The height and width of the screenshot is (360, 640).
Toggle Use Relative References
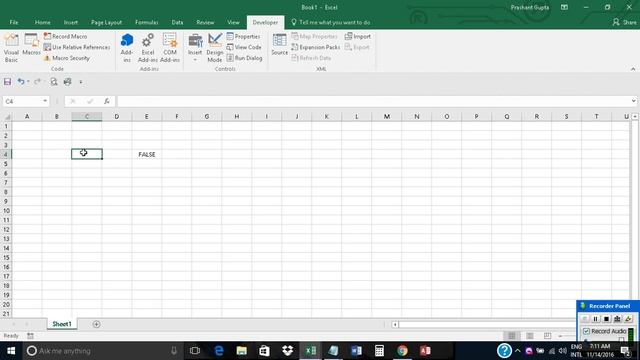(x=77, y=47)
